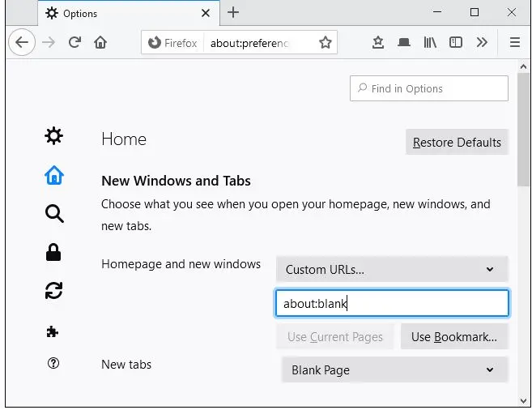Bookmark this page with star icon
Image resolution: width=532 pixels, height=410 pixels.
326,43
